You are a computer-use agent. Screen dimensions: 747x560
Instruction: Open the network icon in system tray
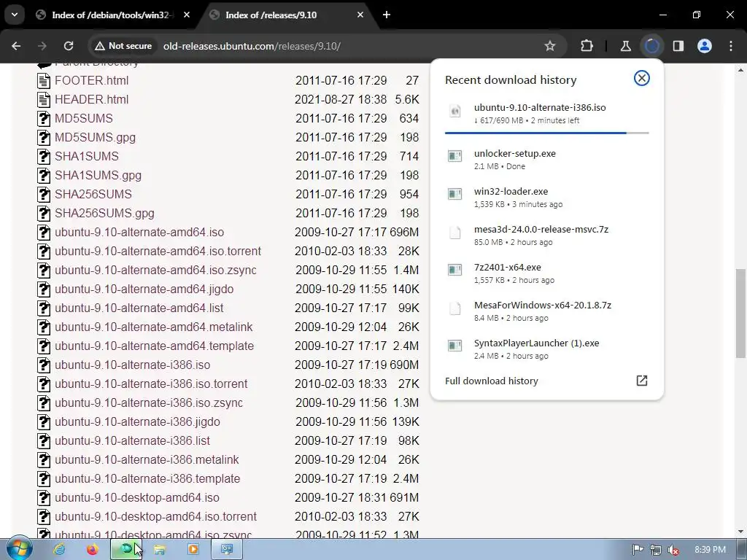point(656,550)
